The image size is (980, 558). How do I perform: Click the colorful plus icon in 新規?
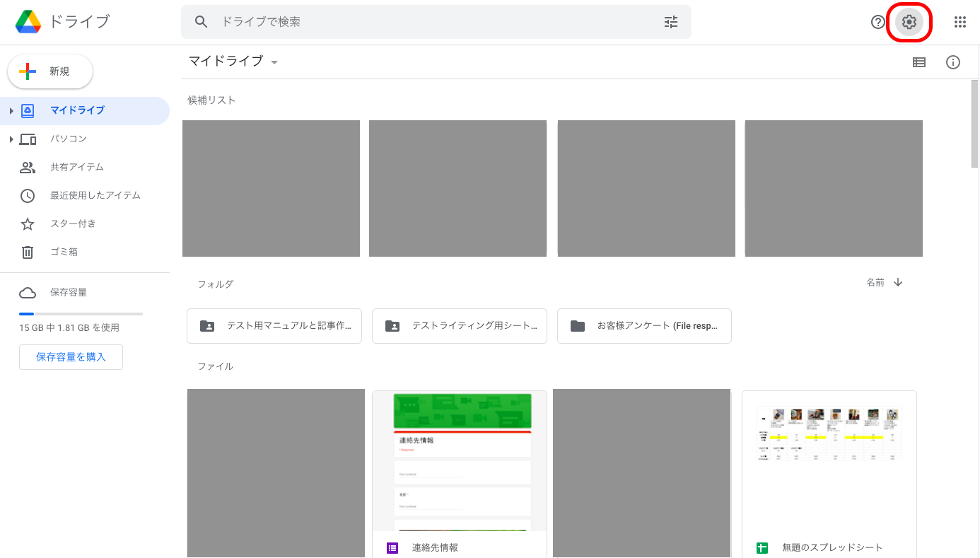point(28,71)
